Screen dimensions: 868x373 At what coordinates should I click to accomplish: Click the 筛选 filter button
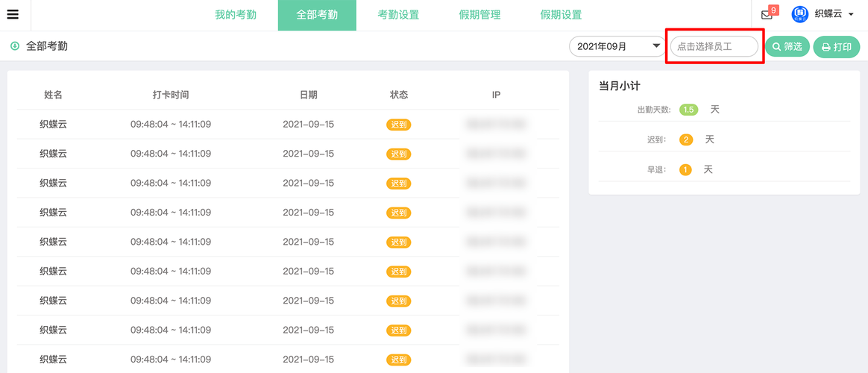pos(787,46)
